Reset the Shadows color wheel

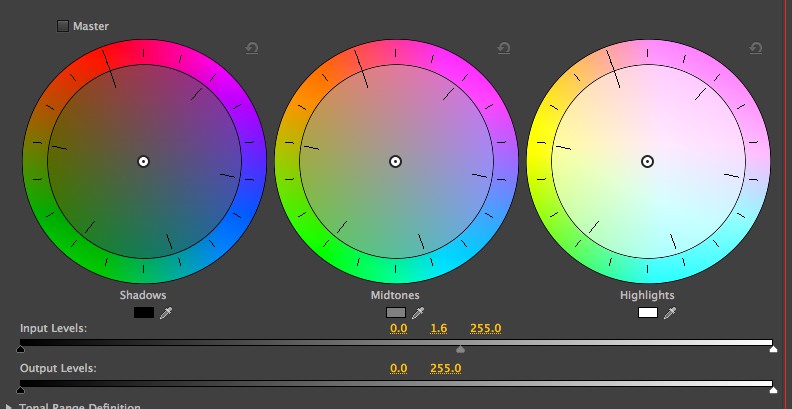(252, 48)
